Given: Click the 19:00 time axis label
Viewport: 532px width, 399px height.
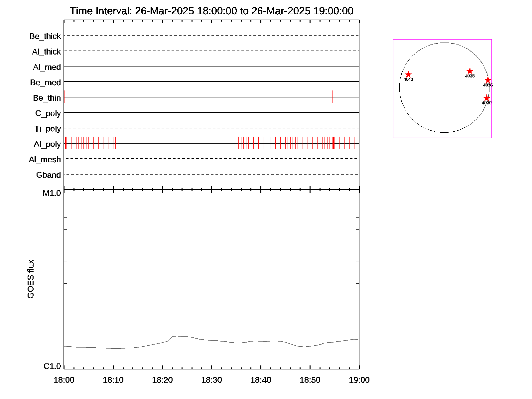Looking at the screenshot, I should click(x=359, y=380).
